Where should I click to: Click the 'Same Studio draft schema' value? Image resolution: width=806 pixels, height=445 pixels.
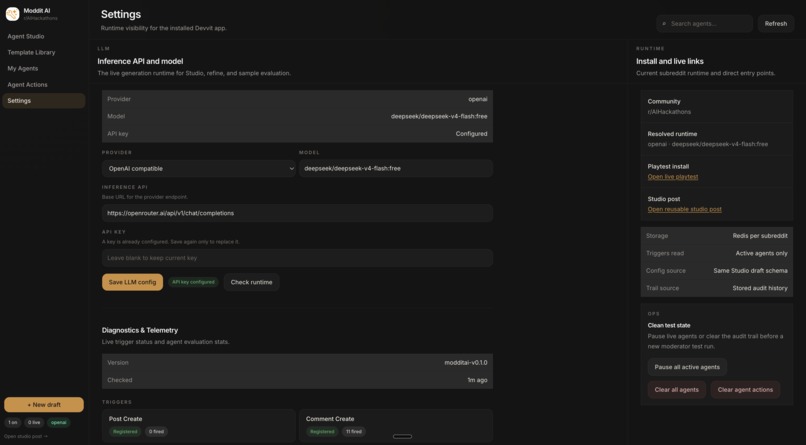(750, 271)
